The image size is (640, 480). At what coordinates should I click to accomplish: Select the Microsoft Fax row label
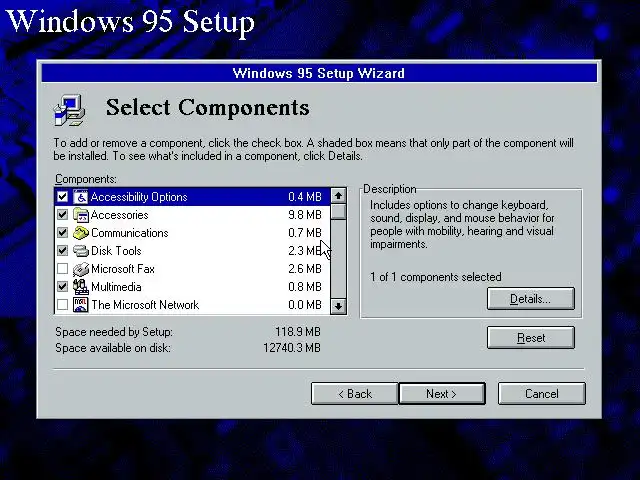[123, 269]
